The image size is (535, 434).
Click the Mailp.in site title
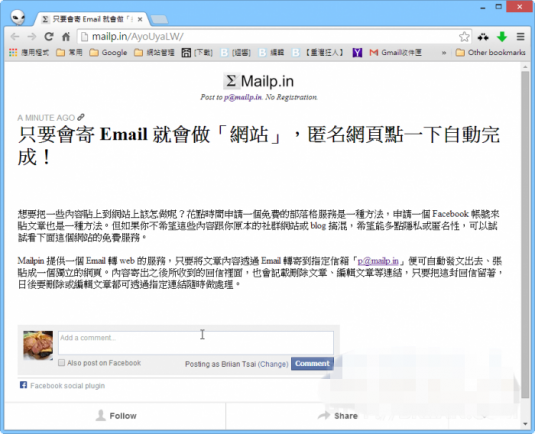(x=267, y=81)
